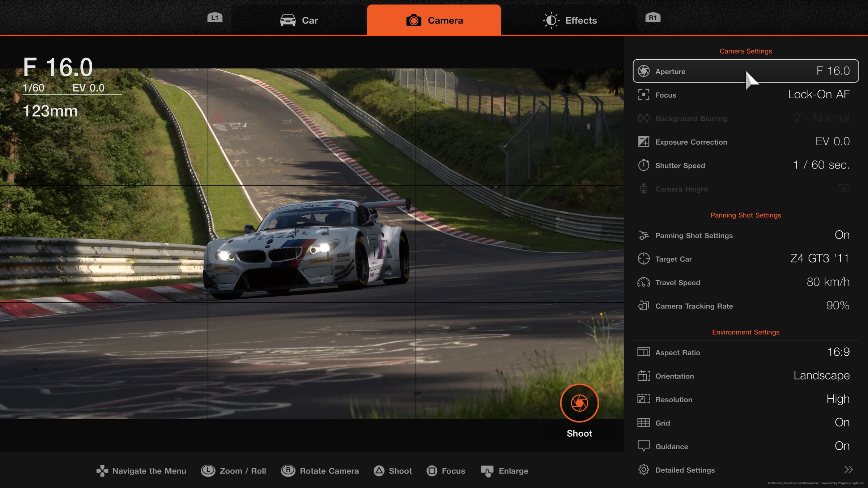Click the Aperture shutter icon
Screen dimensions: 868x488
[643, 71]
